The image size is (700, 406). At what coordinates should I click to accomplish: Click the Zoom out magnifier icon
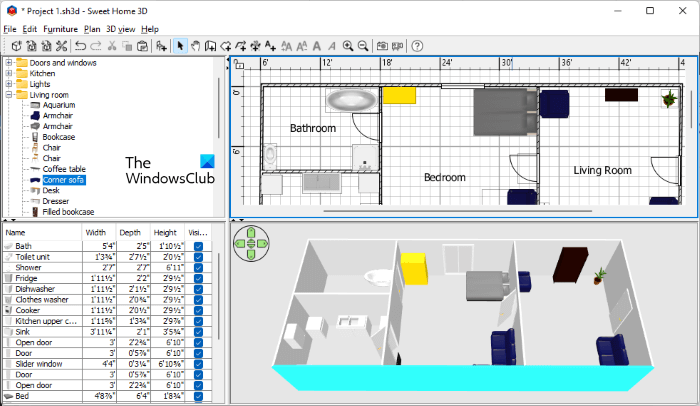click(363, 46)
